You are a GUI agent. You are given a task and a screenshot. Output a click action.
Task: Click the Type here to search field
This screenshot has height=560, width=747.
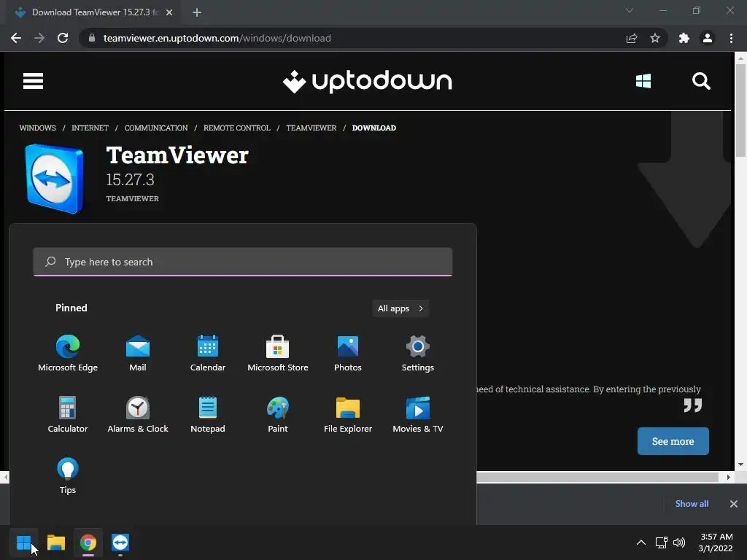pos(242,262)
